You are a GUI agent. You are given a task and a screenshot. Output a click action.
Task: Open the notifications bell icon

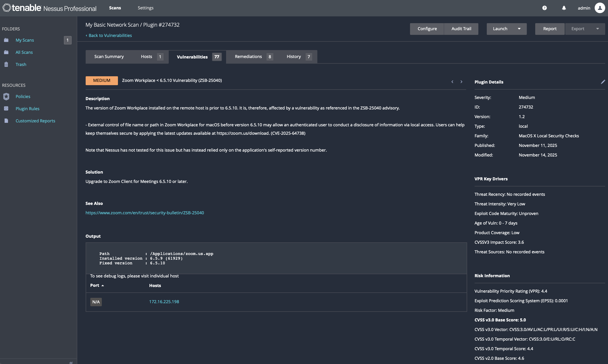point(564,8)
